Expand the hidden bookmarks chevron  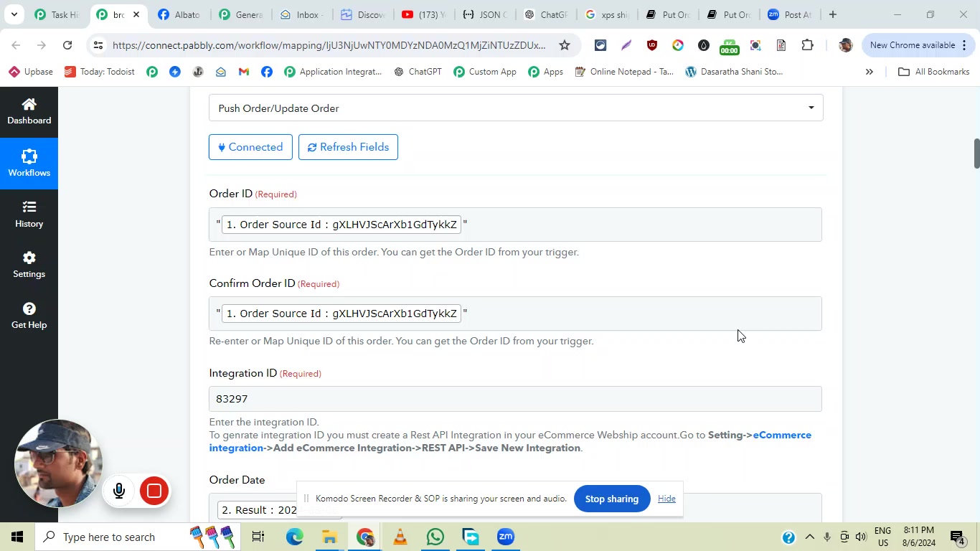pyautogui.click(x=869, y=72)
